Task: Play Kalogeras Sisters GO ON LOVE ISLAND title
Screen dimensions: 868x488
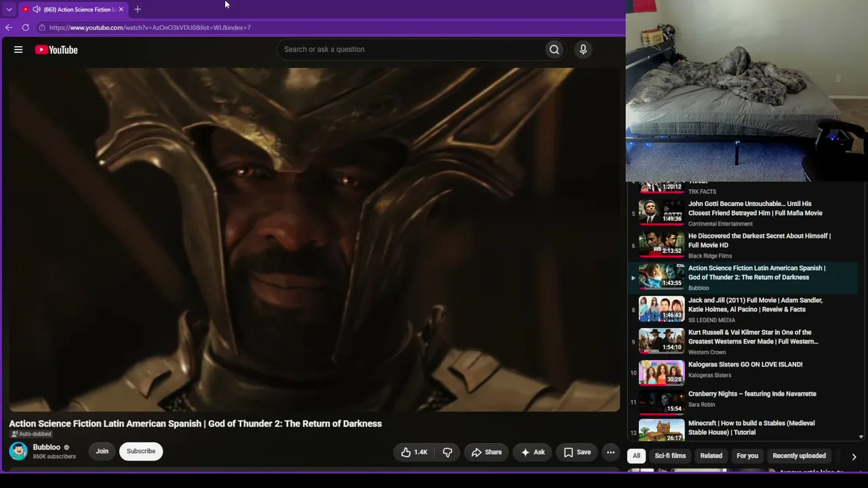Action: (745, 365)
